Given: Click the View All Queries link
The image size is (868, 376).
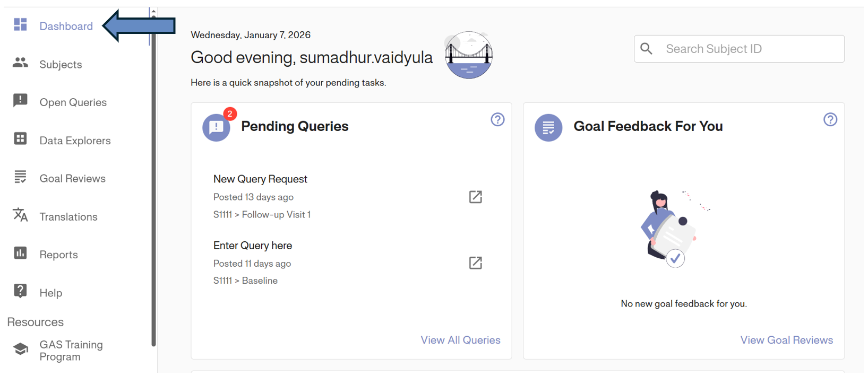Looking at the screenshot, I should [460, 340].
